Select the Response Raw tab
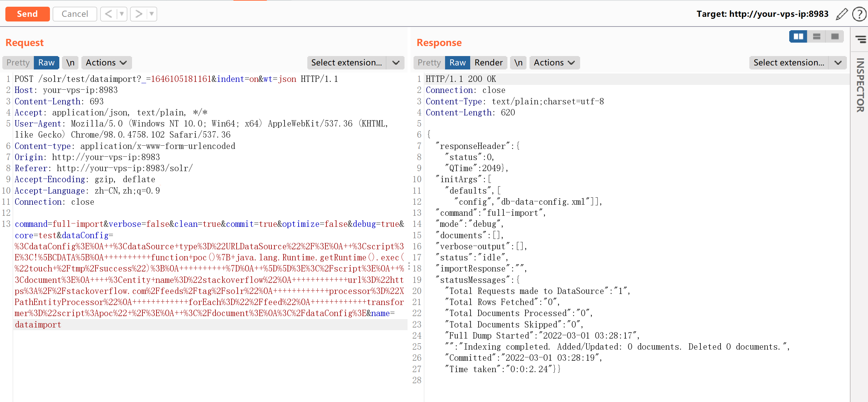Viewport: 868px width, 402px height. 457,63
